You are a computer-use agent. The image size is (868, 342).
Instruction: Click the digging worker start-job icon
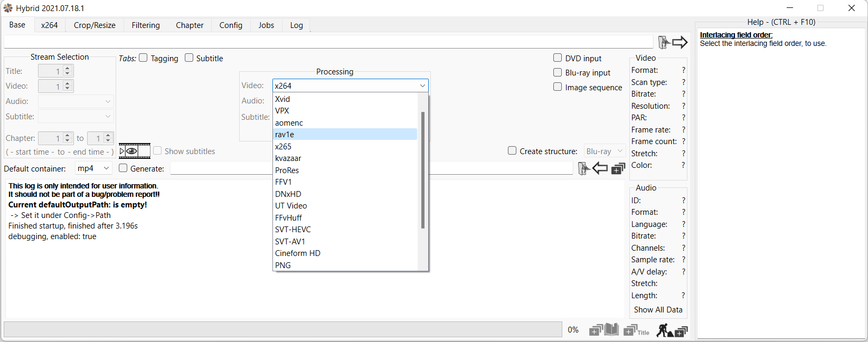(x=664, y=330)
